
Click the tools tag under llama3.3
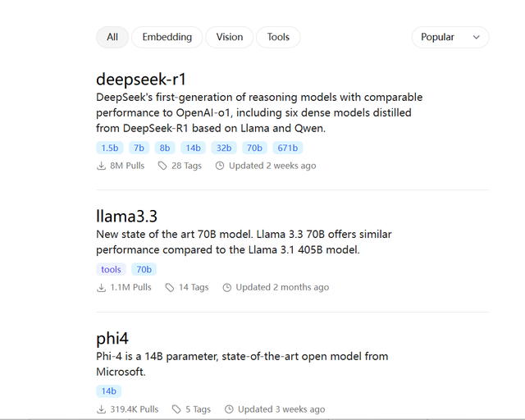tap(111, 269)
